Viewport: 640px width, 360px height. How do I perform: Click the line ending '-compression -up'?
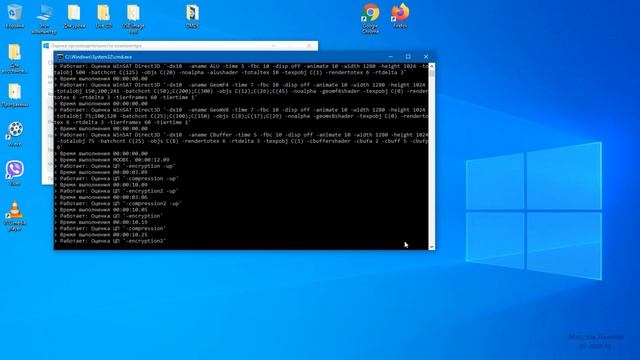(116, 178)
